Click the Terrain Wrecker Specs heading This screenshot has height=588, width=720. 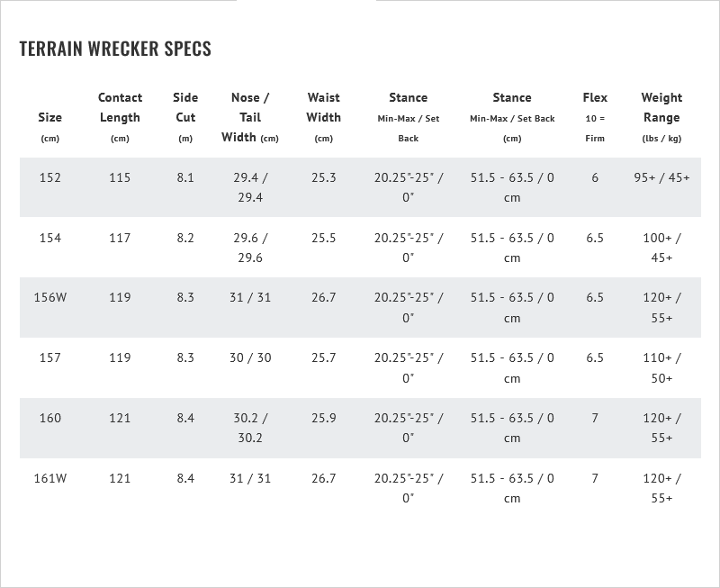(115, 49)
